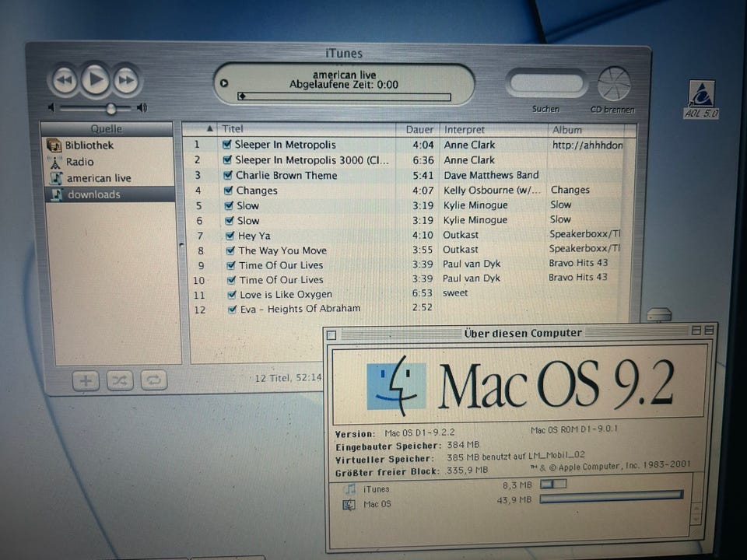The height and width of the screenshot is (560, 747).
Task: Click the desktop drive icon behind About window
Action: 659,315
